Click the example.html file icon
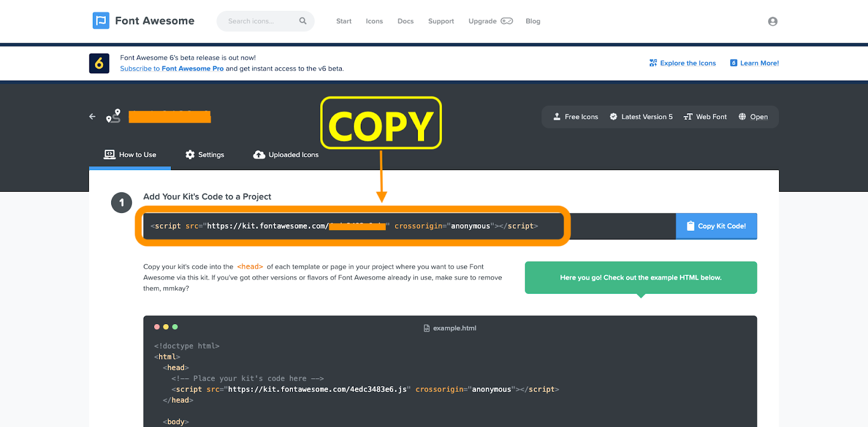The image size is (868, 427). [x=426, y=328]
